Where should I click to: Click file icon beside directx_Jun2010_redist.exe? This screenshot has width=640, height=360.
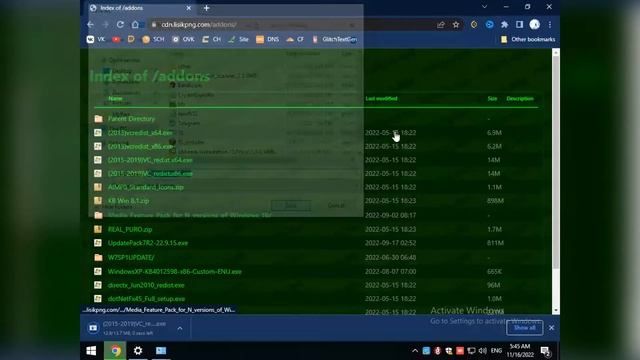[98, 285]
